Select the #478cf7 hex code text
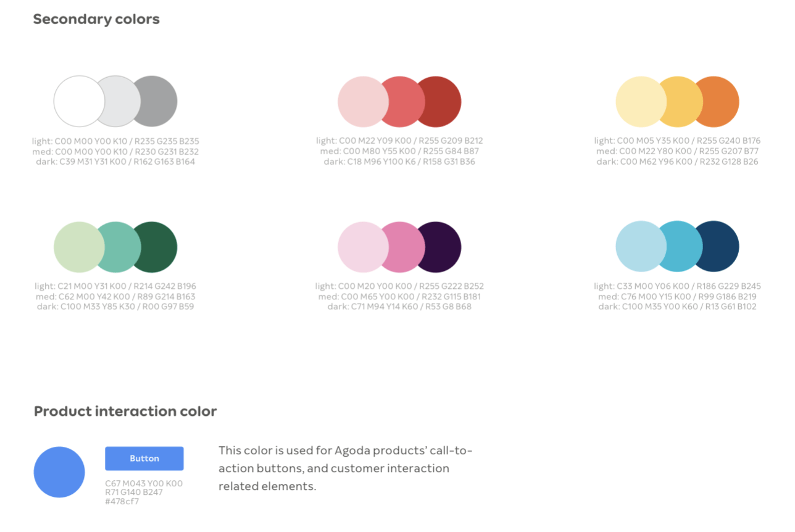 click(122, 501)
